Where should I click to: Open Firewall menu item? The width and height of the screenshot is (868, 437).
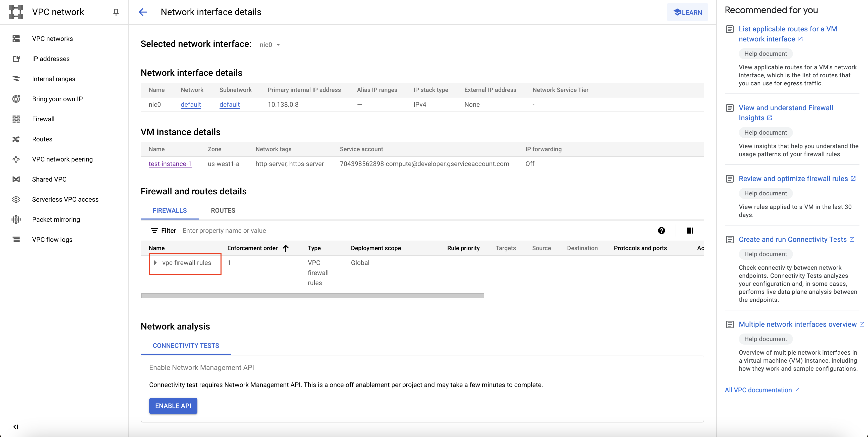tap(43, 119)
